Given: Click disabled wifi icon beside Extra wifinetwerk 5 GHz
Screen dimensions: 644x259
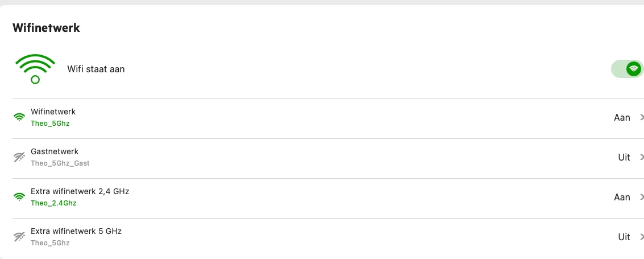Looking at the screenshot, I should coord(19,237).
